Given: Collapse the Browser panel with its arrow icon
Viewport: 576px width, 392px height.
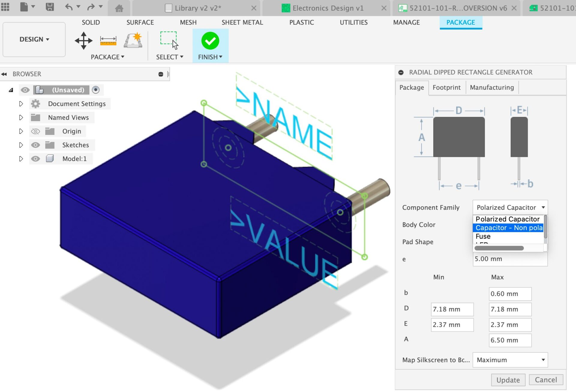Looking at the screenshot, I should pos(4,74).
